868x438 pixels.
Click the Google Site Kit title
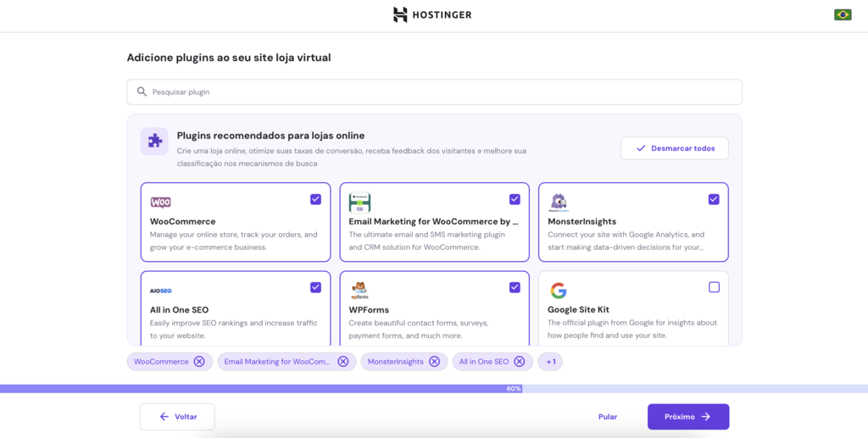point(578,310)
